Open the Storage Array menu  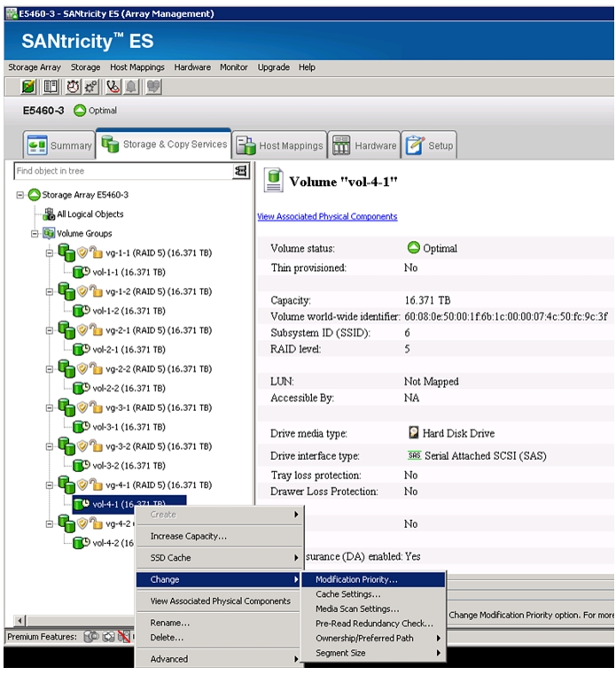pyautogui.click(x=35, y=67)
